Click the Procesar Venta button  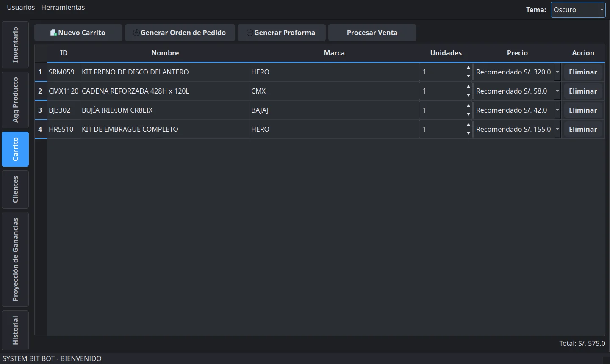click(372, 33)
